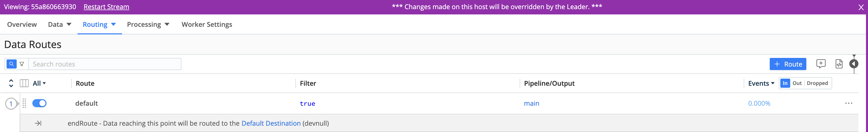Open the All routes group dropdown
The height and width of the screenshot is (132, 868).
[39, 83]
